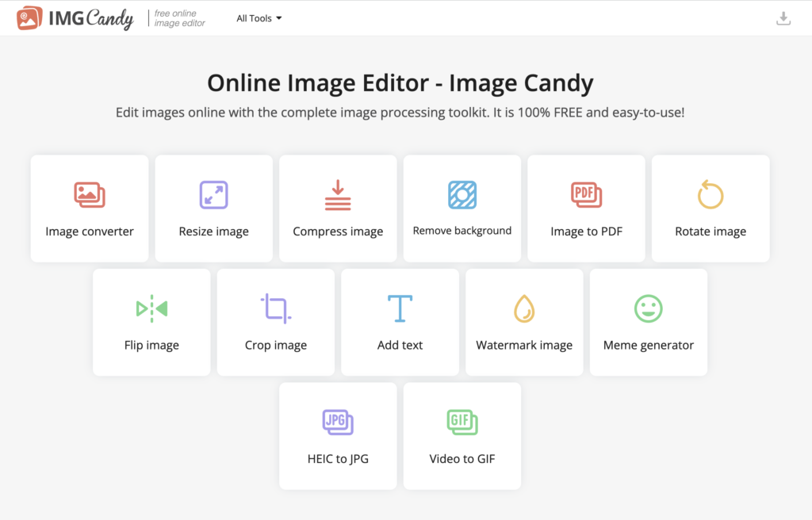Open the Remove background label
812x520 pixels.
pyautogui.click(x=462, y=231)
